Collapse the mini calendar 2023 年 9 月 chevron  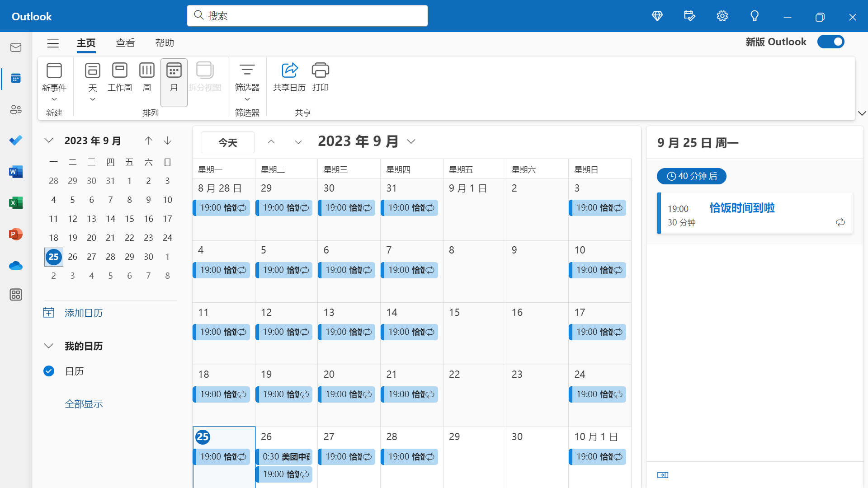point(49,141)
